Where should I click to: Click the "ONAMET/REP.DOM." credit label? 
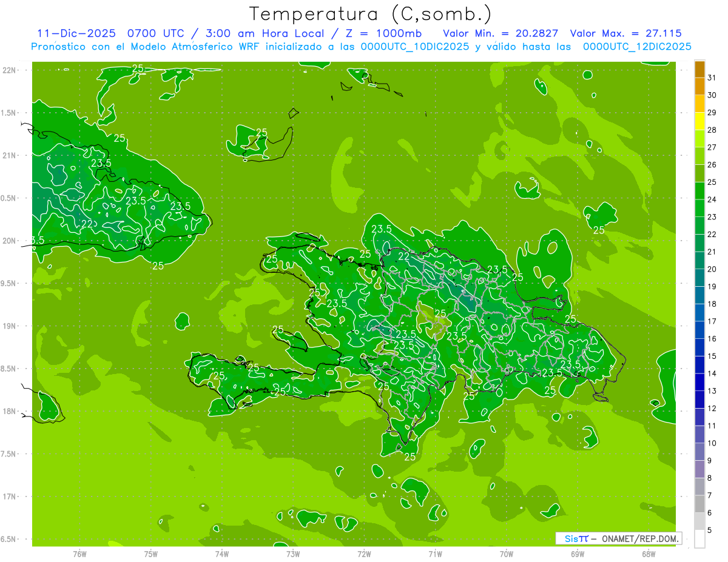[x=641, y=538]
